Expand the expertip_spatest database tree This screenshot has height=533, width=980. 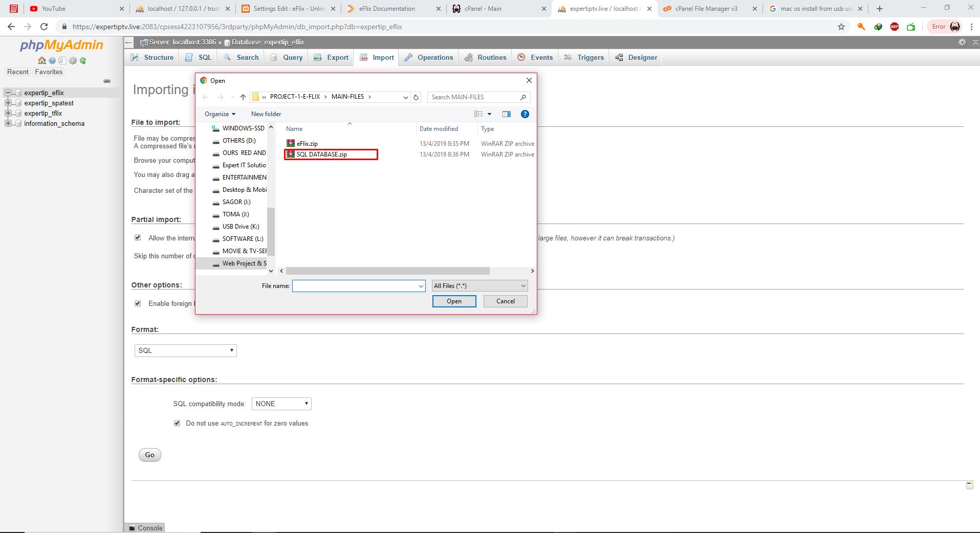8,103
